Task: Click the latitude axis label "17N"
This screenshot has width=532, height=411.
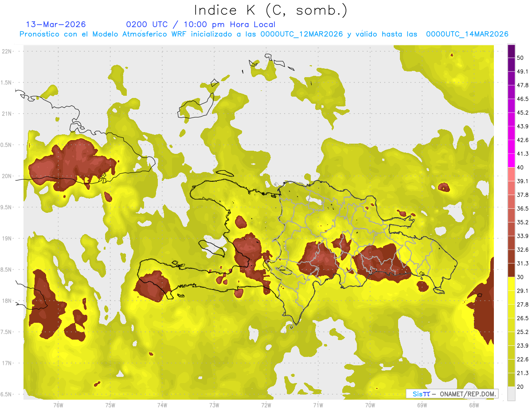Action: tap(7, 364)
